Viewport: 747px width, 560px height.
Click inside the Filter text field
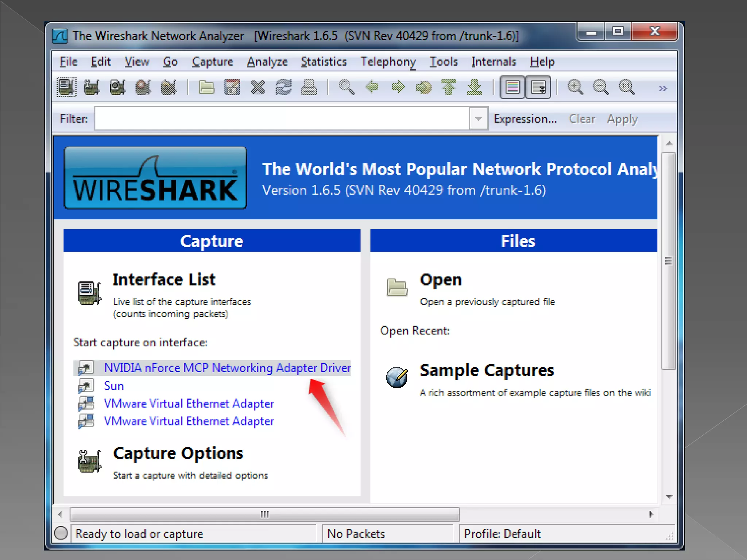click(281, 118)
